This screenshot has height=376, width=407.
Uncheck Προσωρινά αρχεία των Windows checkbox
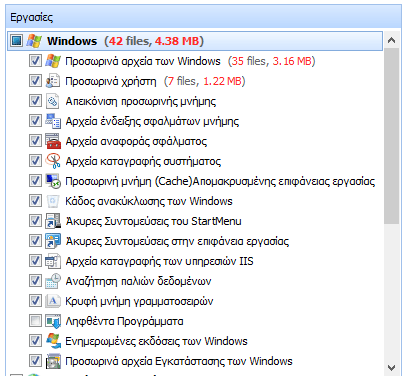point(35,61)
